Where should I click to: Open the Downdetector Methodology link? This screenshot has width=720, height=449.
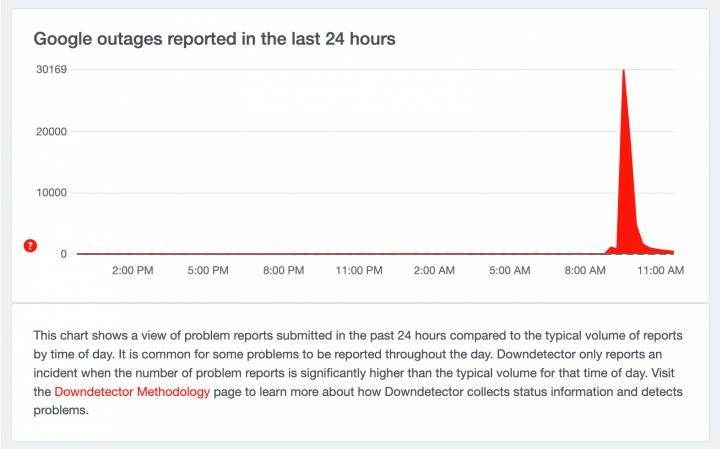132,392
